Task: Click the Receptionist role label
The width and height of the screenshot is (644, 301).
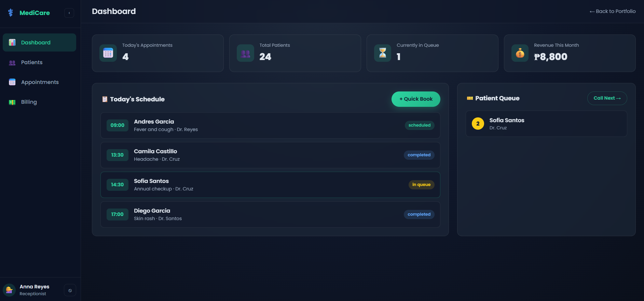Action: pos(33,294)
